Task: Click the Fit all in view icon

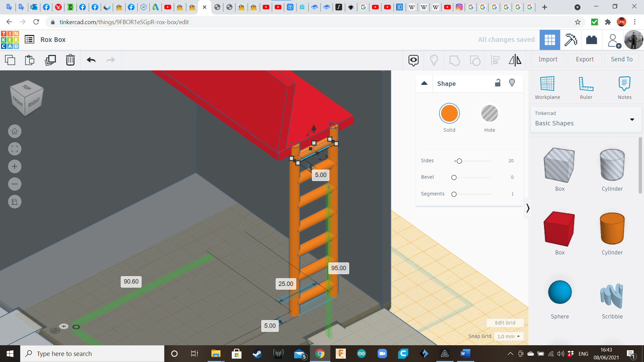Action: [x=15, y=149]
